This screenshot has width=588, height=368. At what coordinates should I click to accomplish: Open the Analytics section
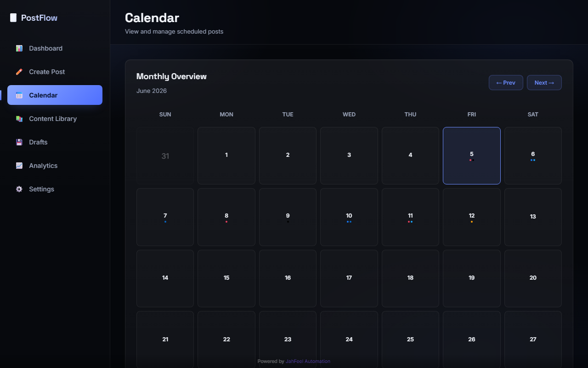55,166
